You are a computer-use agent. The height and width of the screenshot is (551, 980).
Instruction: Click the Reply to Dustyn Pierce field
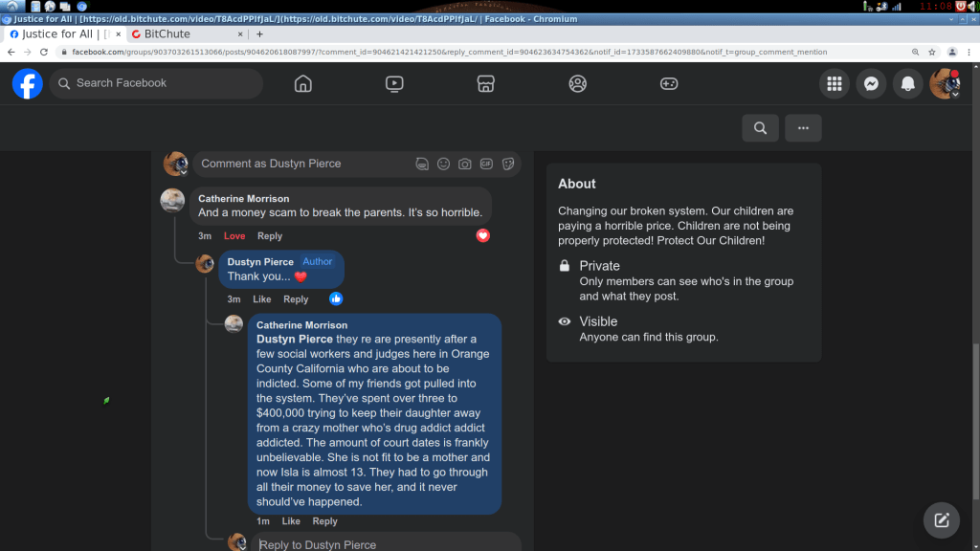tap(383, 544)
